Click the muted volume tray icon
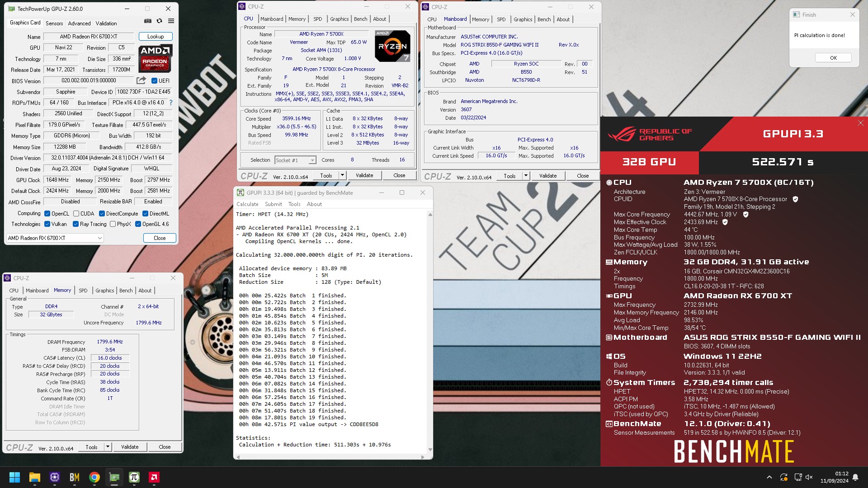This screenshot has height=488, width=868. pos(809,477)
